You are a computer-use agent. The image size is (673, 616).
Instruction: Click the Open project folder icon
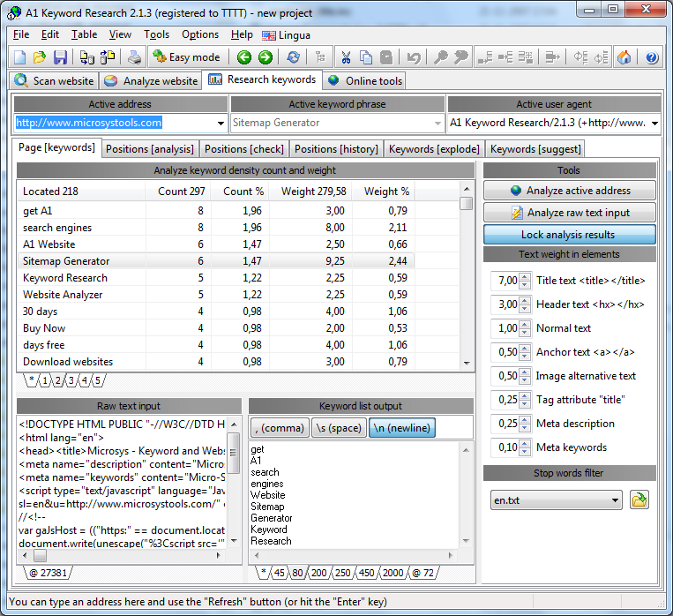40,57
